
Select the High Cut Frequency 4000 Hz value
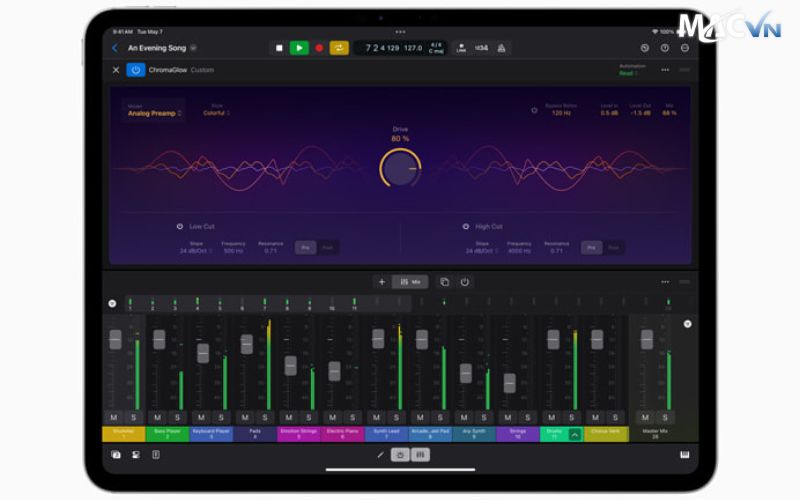click(x=519, y=251)
